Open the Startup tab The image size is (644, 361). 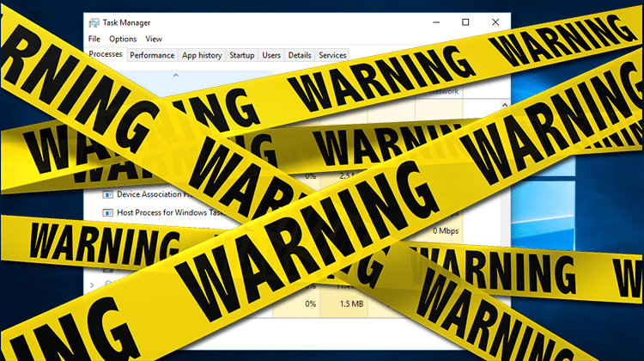[x=241, y=55]
